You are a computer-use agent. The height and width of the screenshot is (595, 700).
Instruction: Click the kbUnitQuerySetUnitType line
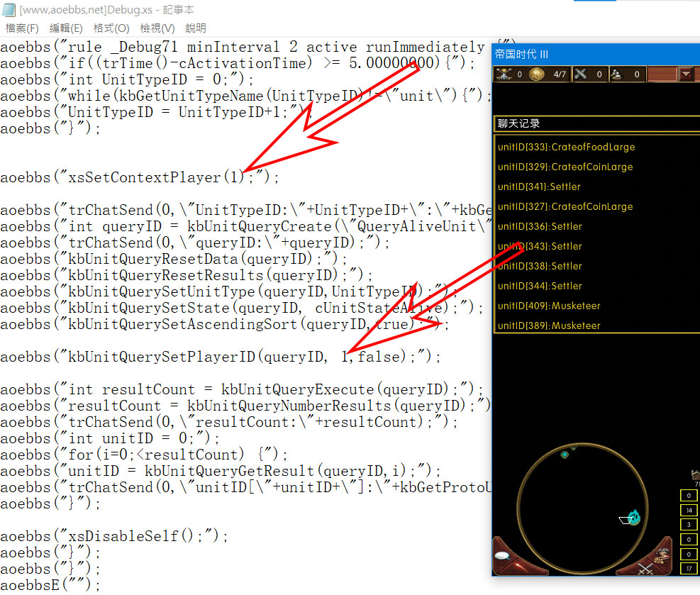[x=228, y=291]
